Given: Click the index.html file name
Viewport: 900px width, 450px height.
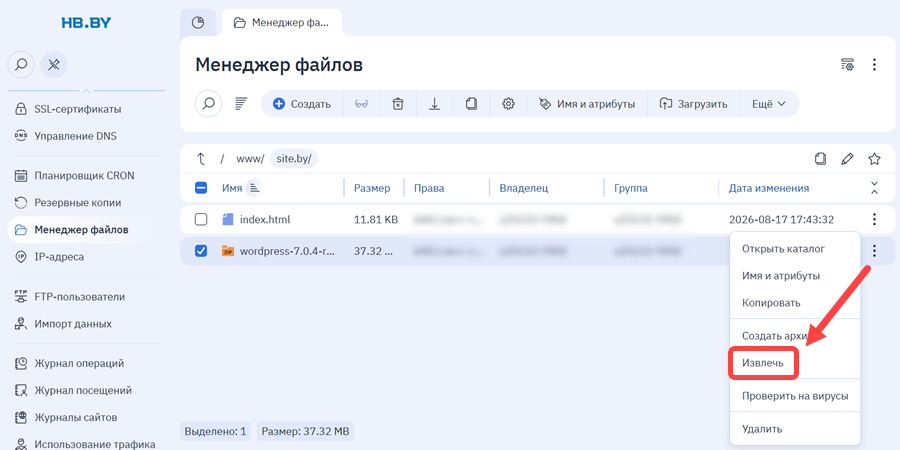Looking at the screenshot, I should (x=265, y=219).
